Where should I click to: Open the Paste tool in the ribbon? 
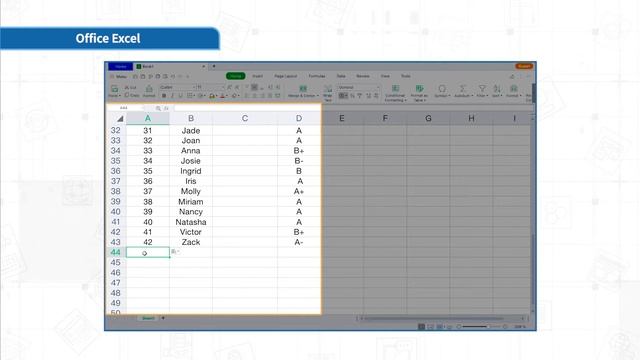(114, 91)
